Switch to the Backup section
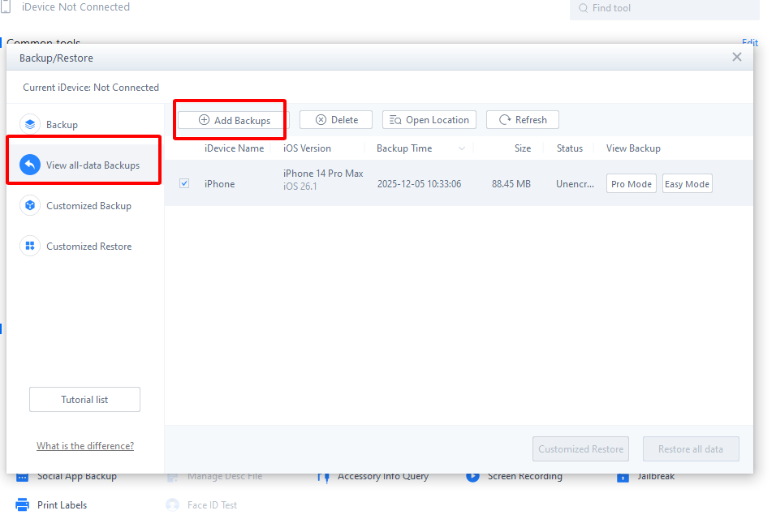776x532 pixels. tap(62, 125)
